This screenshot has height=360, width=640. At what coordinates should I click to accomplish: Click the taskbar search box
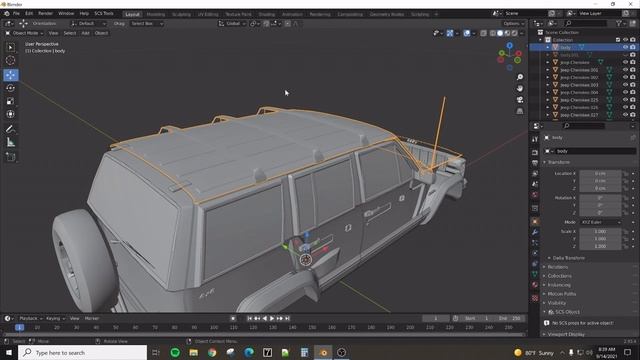(83, 352)
